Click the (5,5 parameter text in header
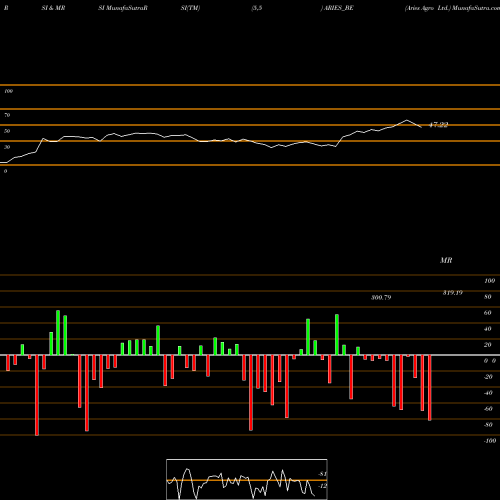Viewport: 500px width, 500px height. pos(257,8)
